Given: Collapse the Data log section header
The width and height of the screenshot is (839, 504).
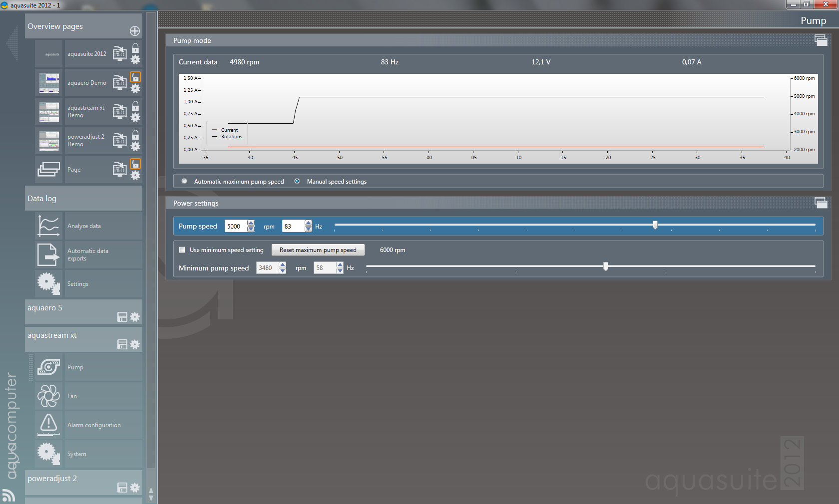Looking at the screenshot, I should click(83, 198).
